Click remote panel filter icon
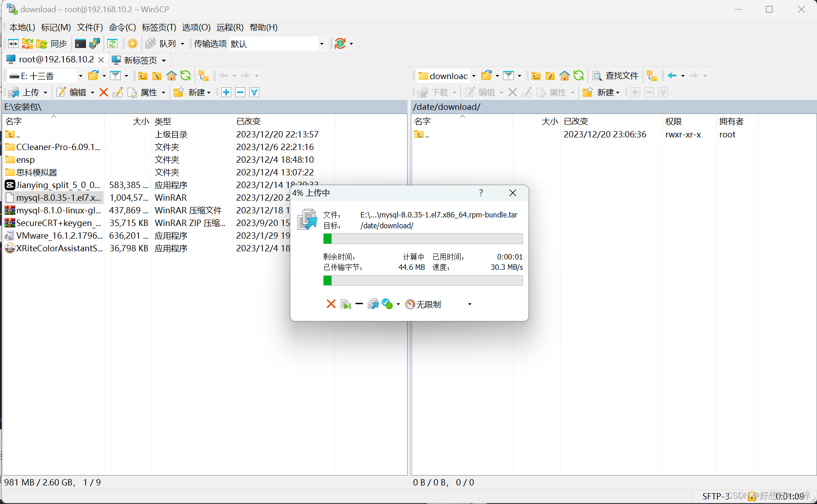Image resolution: width=817 pixels, height=504 pixels. click(x=509, y=75)
